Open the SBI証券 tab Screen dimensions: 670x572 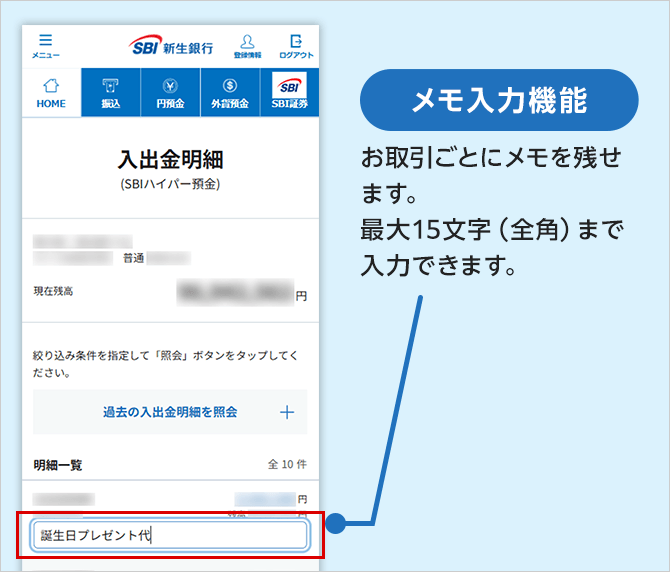tap(290, 92)
